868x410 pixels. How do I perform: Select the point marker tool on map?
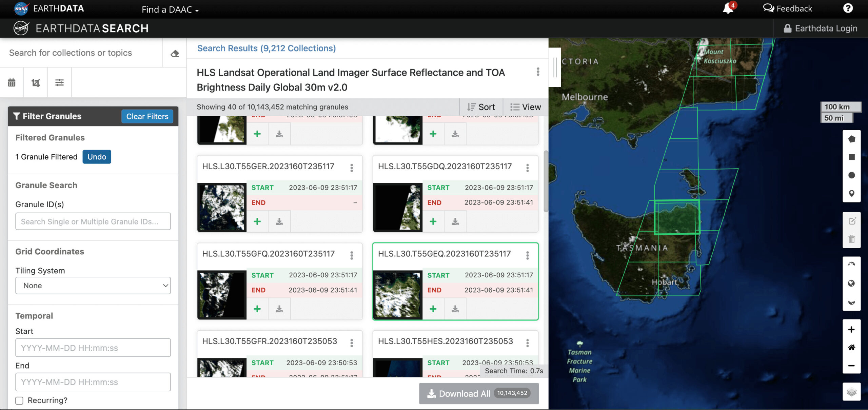pyautogui.click(x=851, y=193)
